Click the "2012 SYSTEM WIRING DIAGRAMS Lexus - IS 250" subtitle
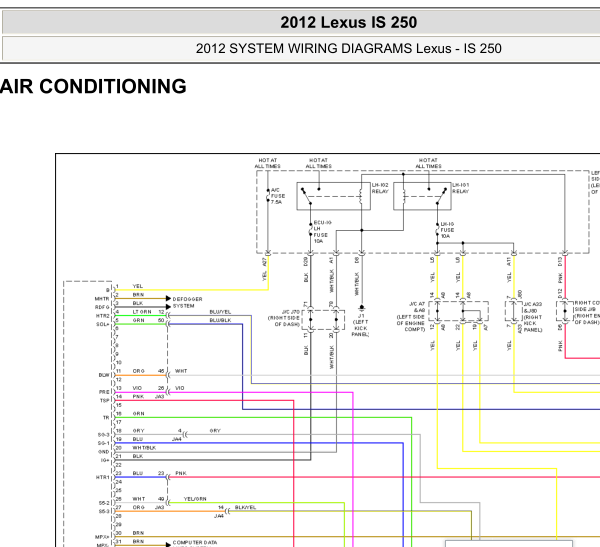Image resolution: width=600 pixels, height=547 pixels. 348,49
